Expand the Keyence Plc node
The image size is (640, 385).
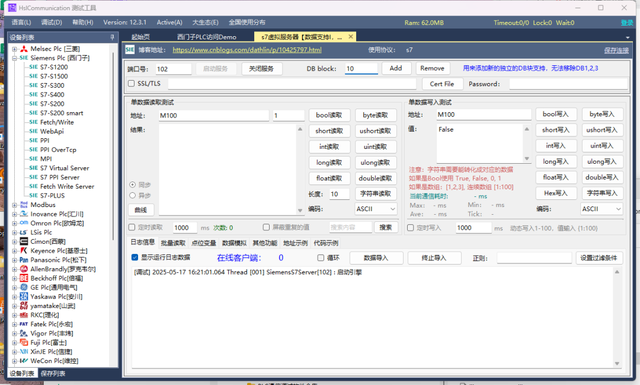pyautogui.click(x=14, y=251)
